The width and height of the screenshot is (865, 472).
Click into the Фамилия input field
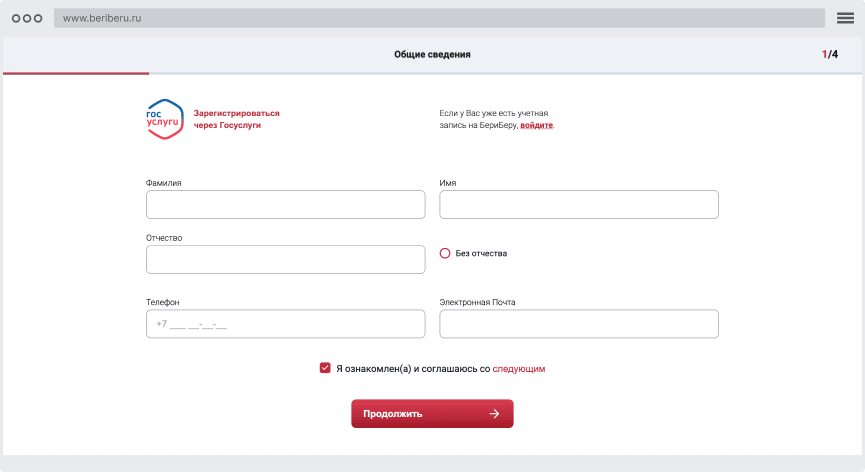point(286,205)
